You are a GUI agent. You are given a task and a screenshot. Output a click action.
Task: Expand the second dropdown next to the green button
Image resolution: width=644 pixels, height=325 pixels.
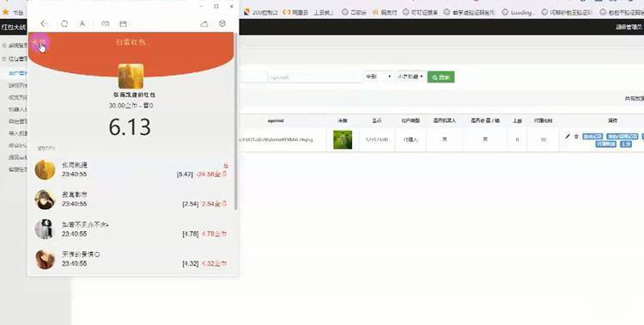pyautogui.click(x=410, y=77)
